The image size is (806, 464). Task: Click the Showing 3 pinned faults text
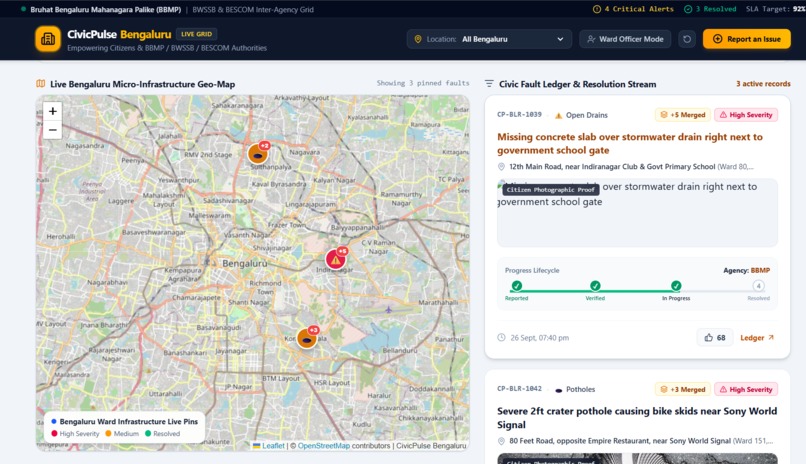coord(423,83)
